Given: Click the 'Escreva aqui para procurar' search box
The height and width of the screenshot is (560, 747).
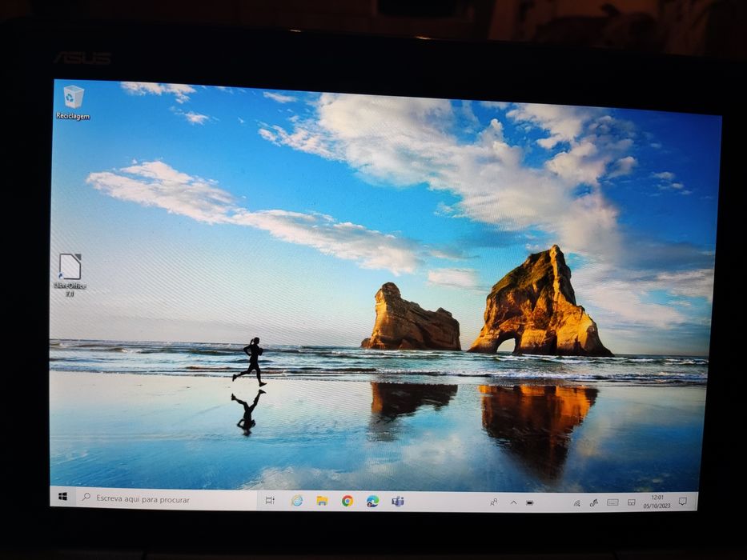Looking at the screenshot, I should tap(167, 499).
